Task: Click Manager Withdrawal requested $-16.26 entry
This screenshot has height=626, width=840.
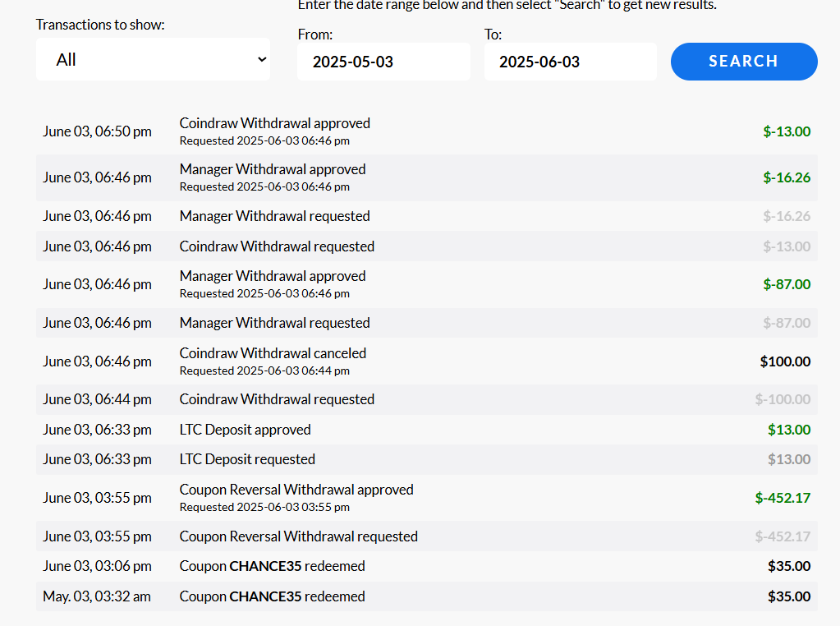Action: [x=274, y=216]
